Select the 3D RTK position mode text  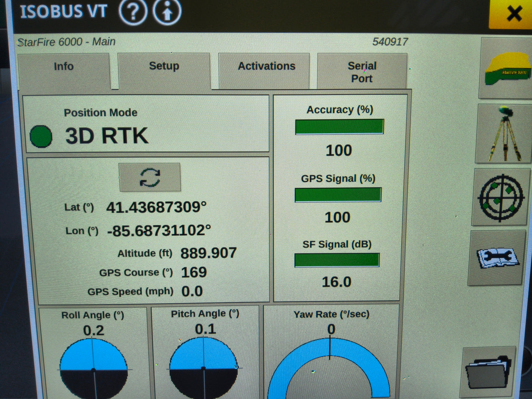[107, 136]
